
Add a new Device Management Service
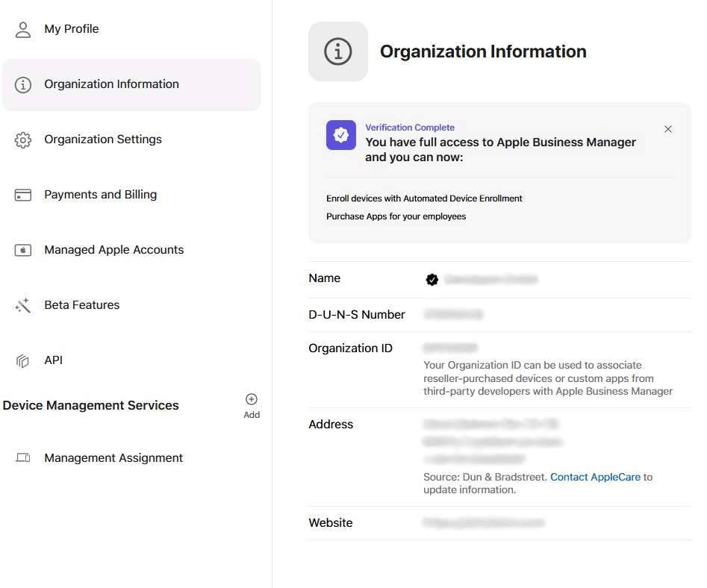click(x=252, y=405)
